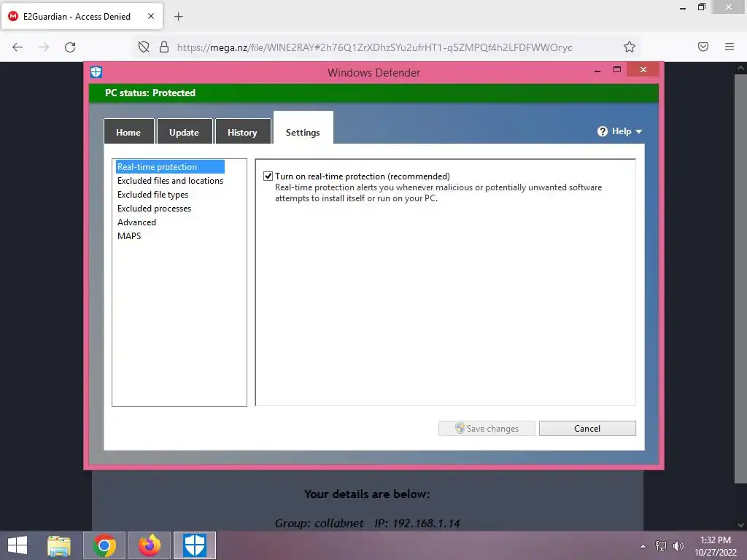Screen dimensions: 747x560
Task: Click the Windows Defender shield title bar icon
Action: 96,72
